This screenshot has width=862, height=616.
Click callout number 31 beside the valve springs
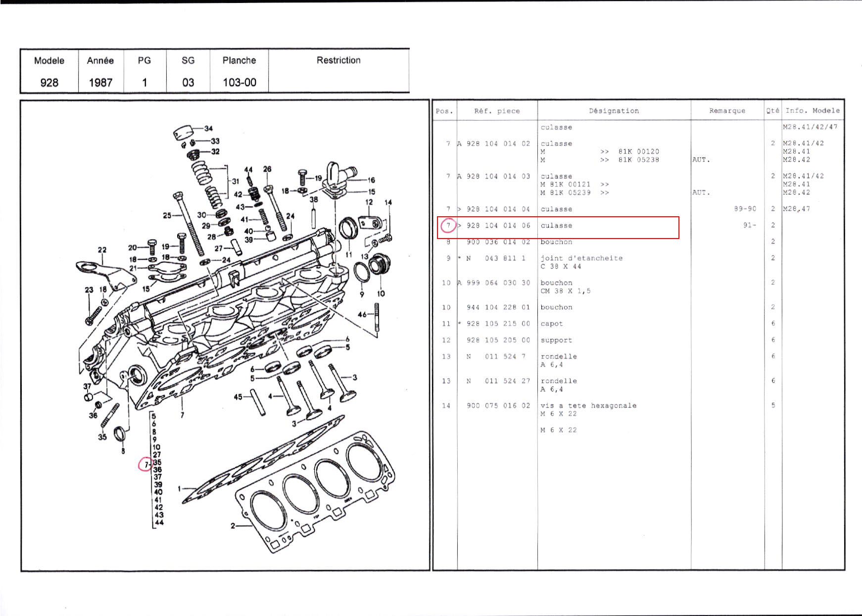coord(236,181)
